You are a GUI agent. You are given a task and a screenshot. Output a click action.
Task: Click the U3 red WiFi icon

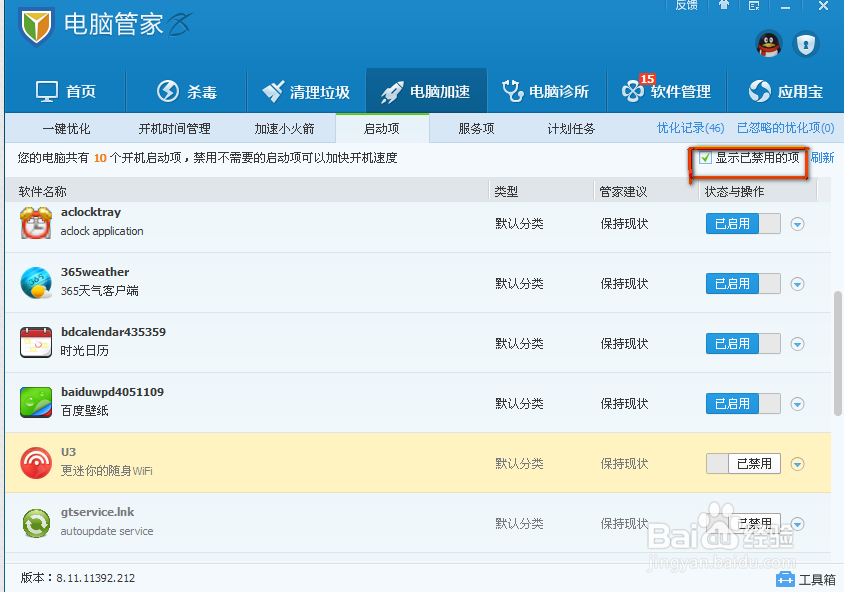[36, 463]
